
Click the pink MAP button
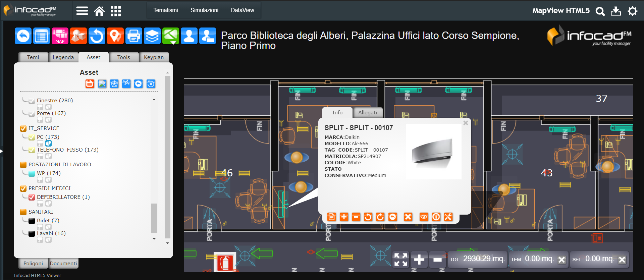tap(60, 36)
